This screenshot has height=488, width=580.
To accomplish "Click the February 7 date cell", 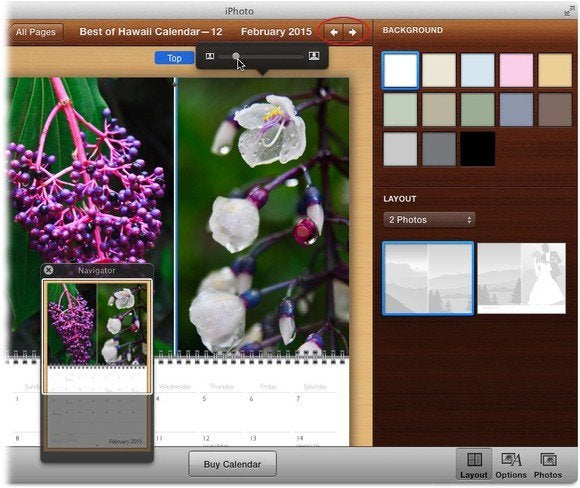I will pos(316,412).
